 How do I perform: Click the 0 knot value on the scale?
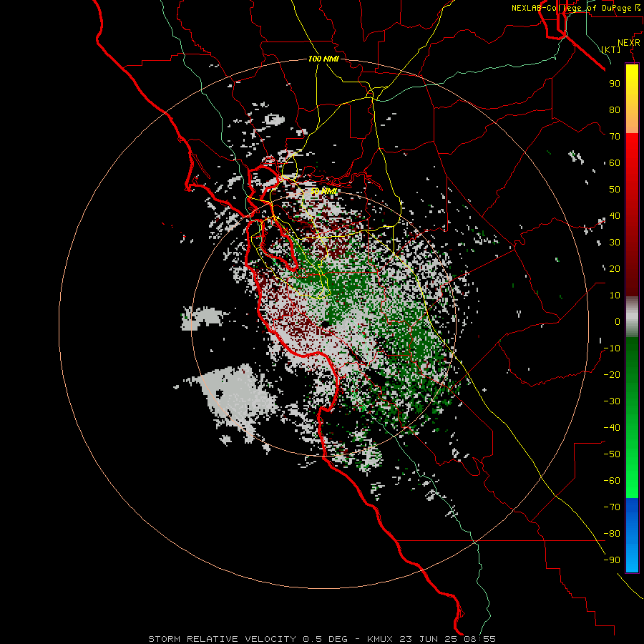(618, 321)
